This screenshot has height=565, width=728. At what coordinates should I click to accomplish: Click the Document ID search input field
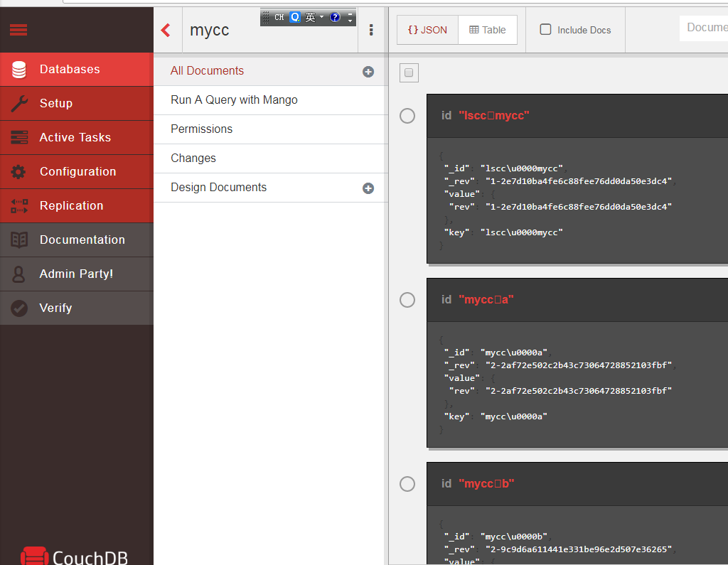click(x=704, y=28)
